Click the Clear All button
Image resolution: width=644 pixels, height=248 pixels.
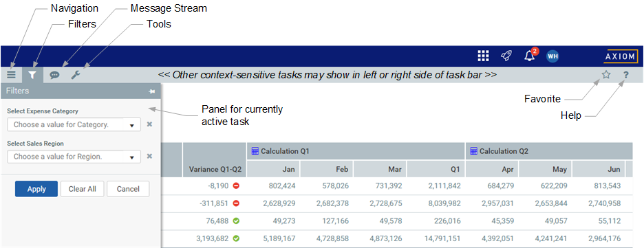click(x=82, y=189)
